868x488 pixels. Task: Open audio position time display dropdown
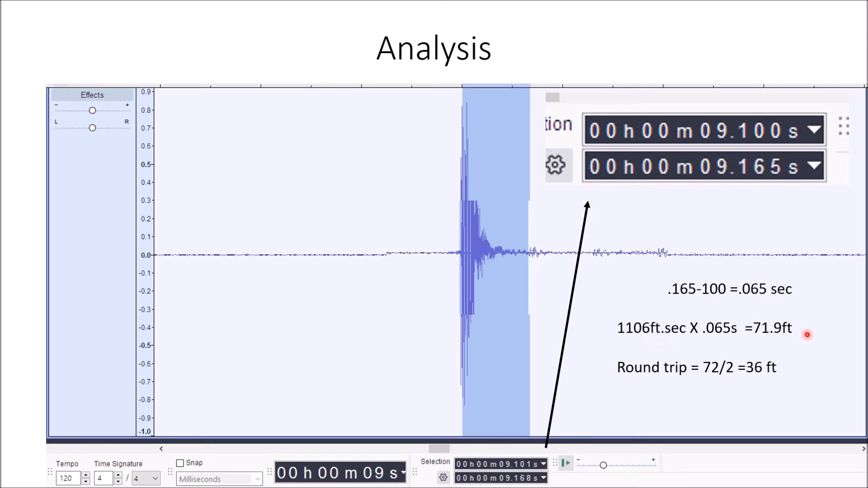click(x=403, y=473)
